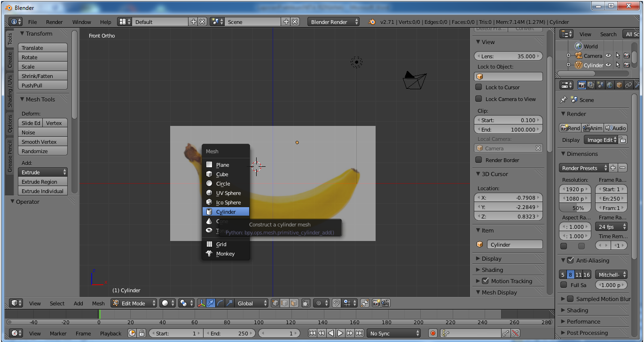Screen dimensions: 644x342
Task: Enable the Render Border checkbox
Action: [479, 160]
